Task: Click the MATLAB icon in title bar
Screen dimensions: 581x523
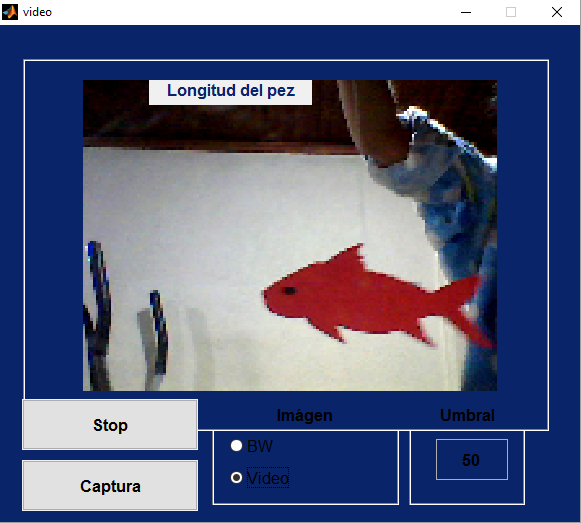Action: (x=10, y=12)
